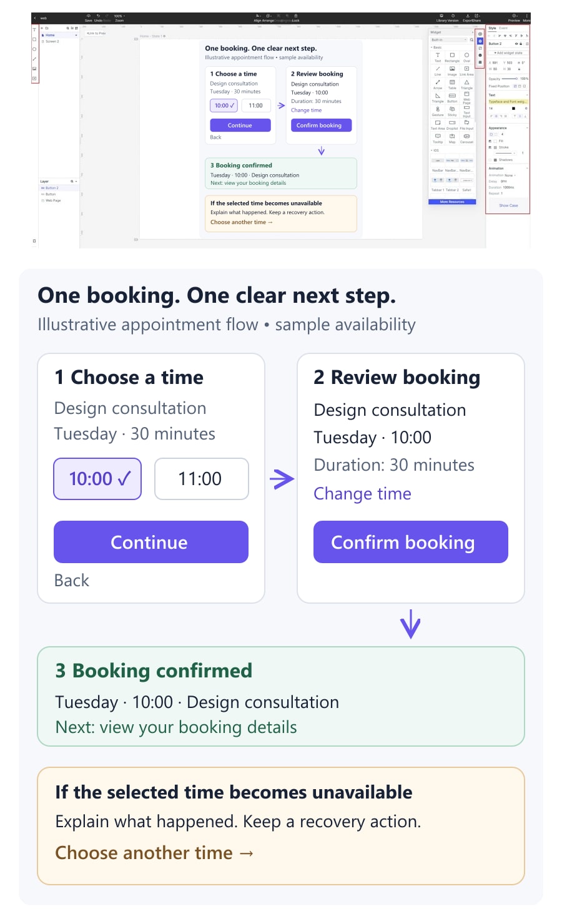This screenshot has height=924, width=562.
Task: Add the Table widget from the Widget panel
Action: pos(452,84)
